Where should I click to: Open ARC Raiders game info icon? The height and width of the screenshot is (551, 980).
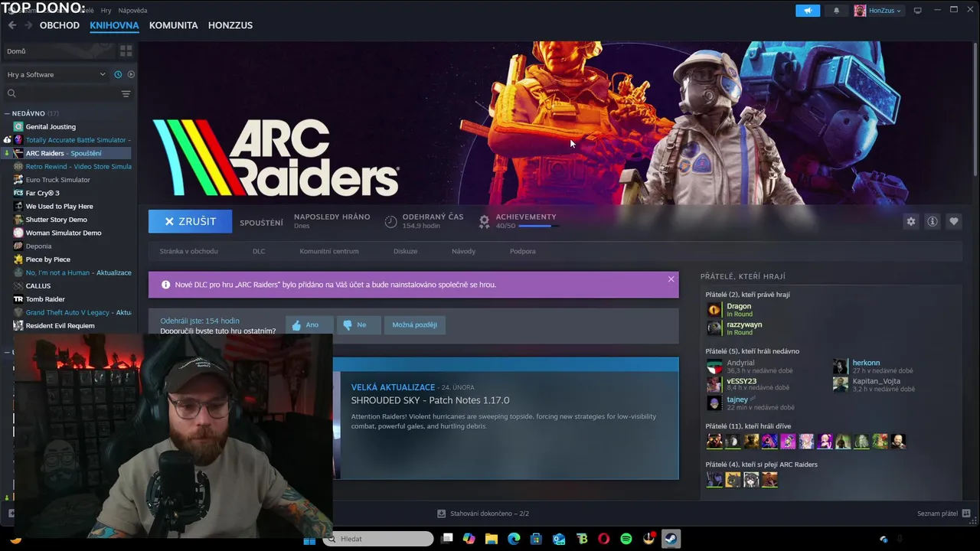tap(933, 221)
